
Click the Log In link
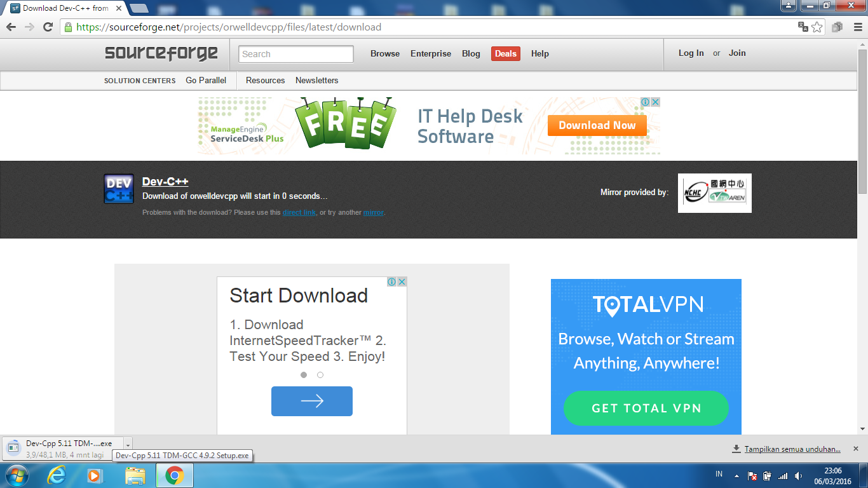coord(691,53)
